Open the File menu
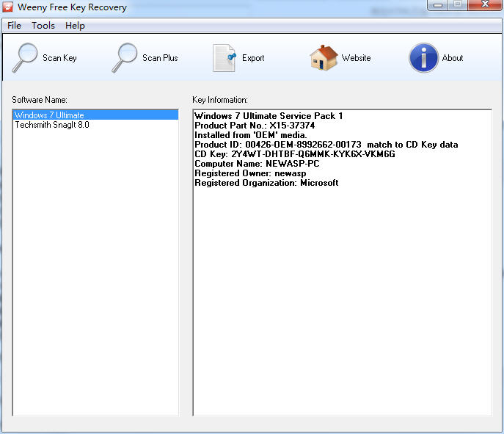Viewport: 504px width, 434px height. [14, 26]
